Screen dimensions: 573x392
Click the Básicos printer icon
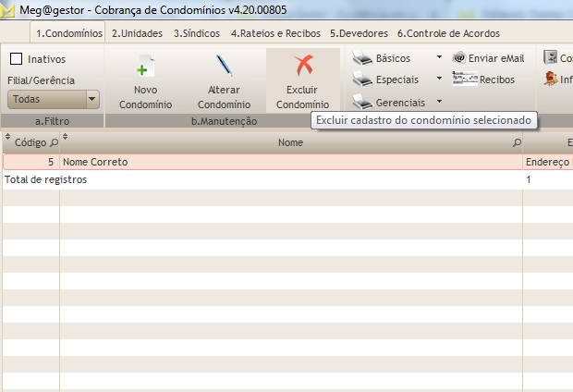pyautogui.click(x=362, y=58)
